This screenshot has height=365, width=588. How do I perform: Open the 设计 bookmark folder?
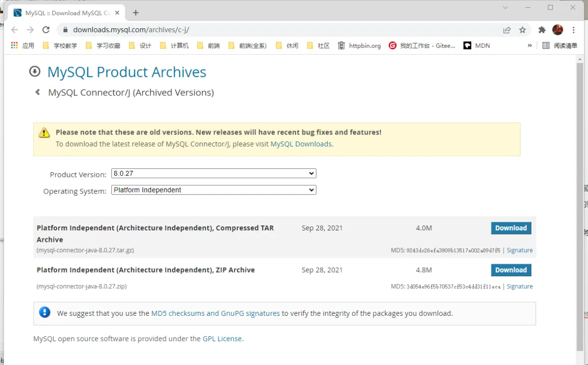pos(140,46)
